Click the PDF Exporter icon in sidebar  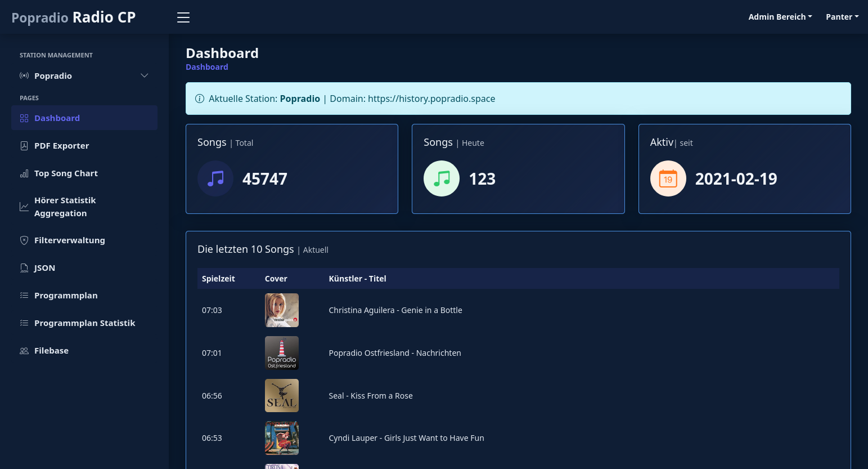click(x=24, y=145)
